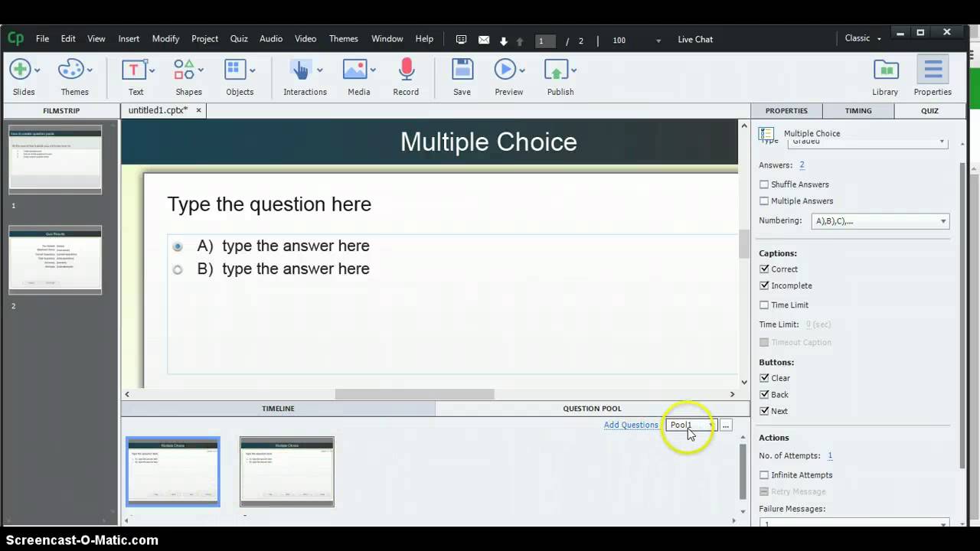Save the project with the Save icon
The width and height of the screenshot is (980, 551).
point(462,70)
